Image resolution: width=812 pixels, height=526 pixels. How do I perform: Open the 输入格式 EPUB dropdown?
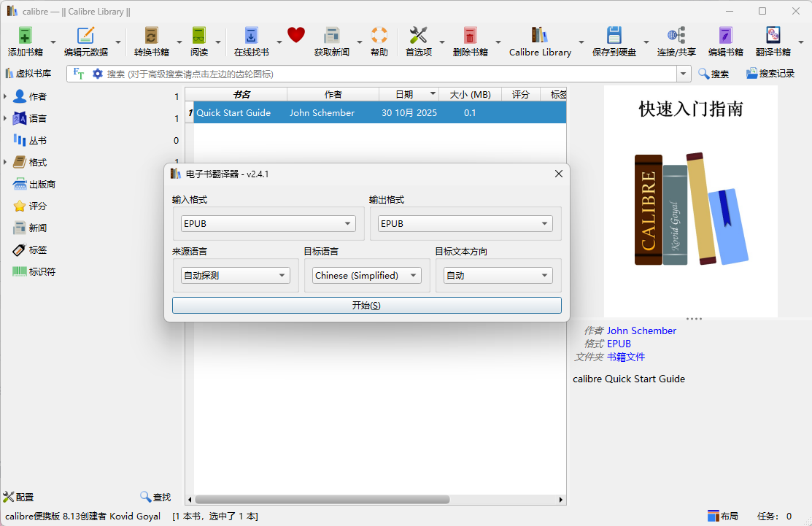[268, 224]
